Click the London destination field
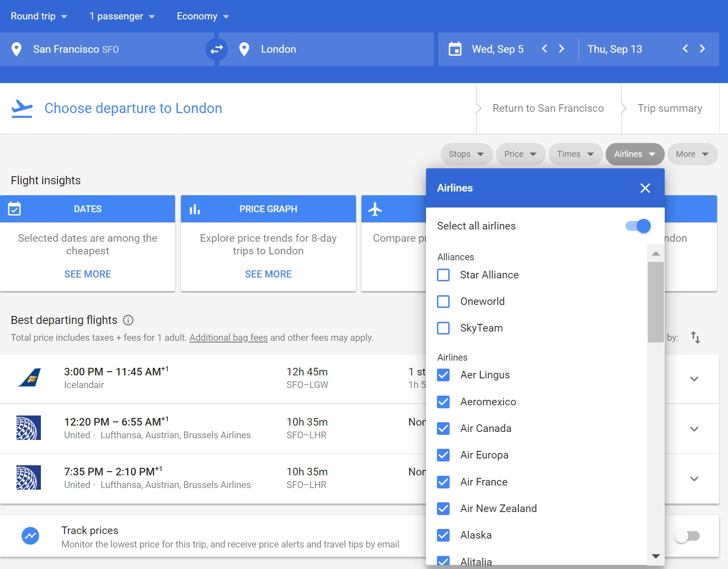The width and height of the screenshot is (728, 569). tap(326, 49)
